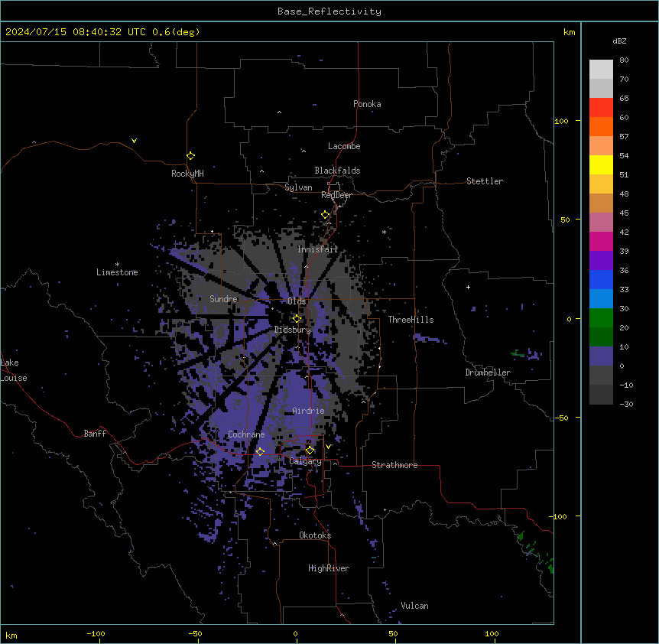Click the ThreeHills label

point(411,320)
